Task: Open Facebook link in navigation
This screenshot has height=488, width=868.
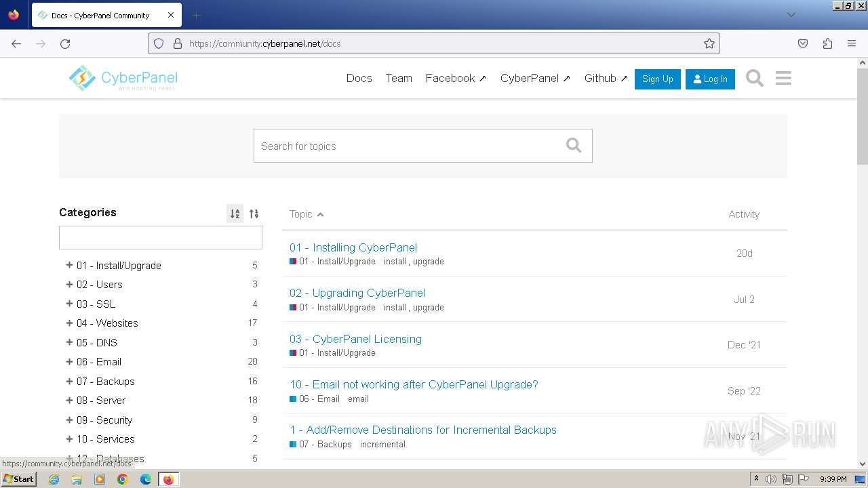Action: [x=456, y=78]
